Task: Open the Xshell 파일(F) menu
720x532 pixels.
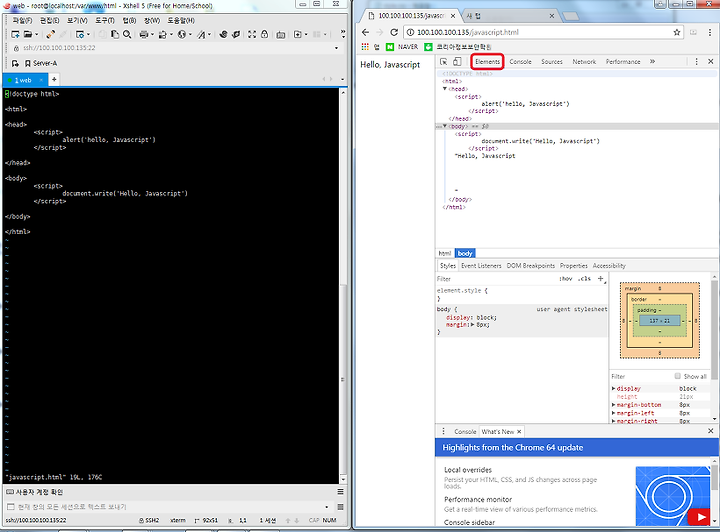Action: point(22,21)
